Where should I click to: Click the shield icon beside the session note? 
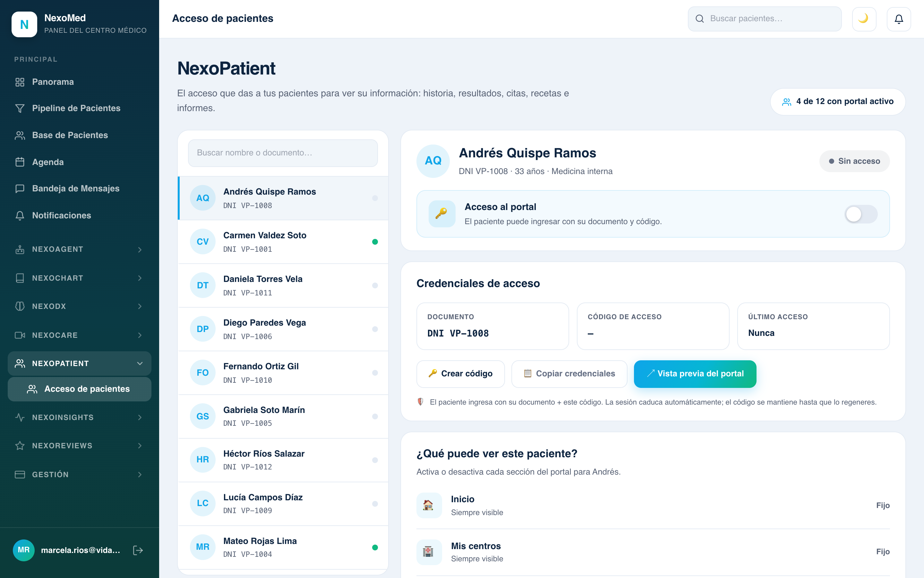click(420, 402)
